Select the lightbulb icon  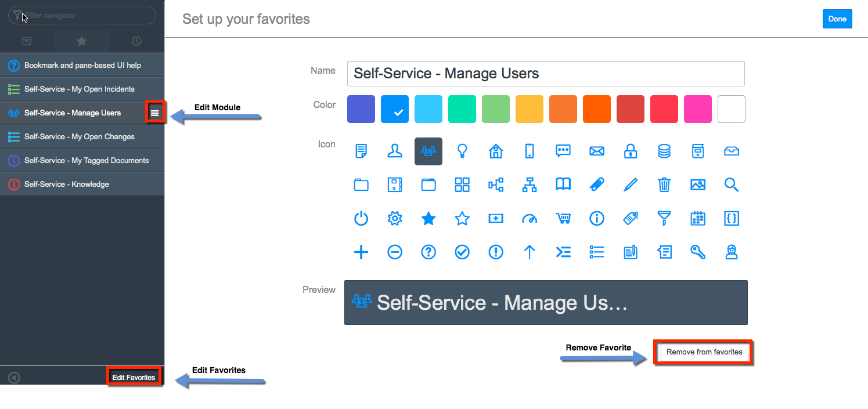(462, 151)
